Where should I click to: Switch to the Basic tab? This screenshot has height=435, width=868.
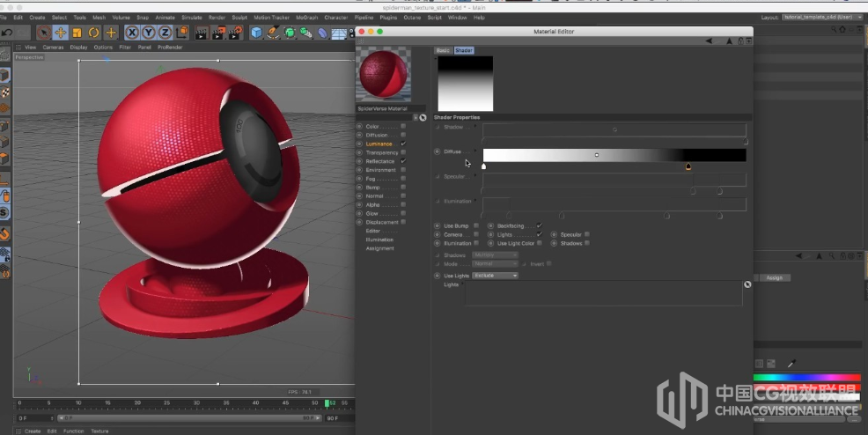tap(443, 50)
